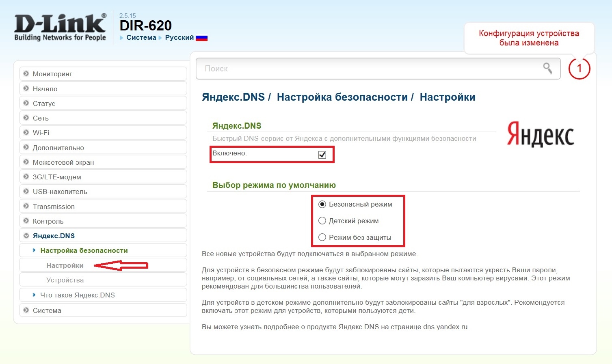Open the notification counter circle
This screenshot has width=612, height=364.
tap(579, 69)
